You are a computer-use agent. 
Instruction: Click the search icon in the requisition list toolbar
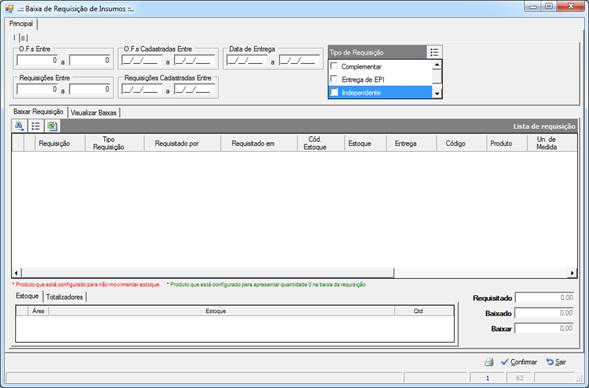(20, 126)
